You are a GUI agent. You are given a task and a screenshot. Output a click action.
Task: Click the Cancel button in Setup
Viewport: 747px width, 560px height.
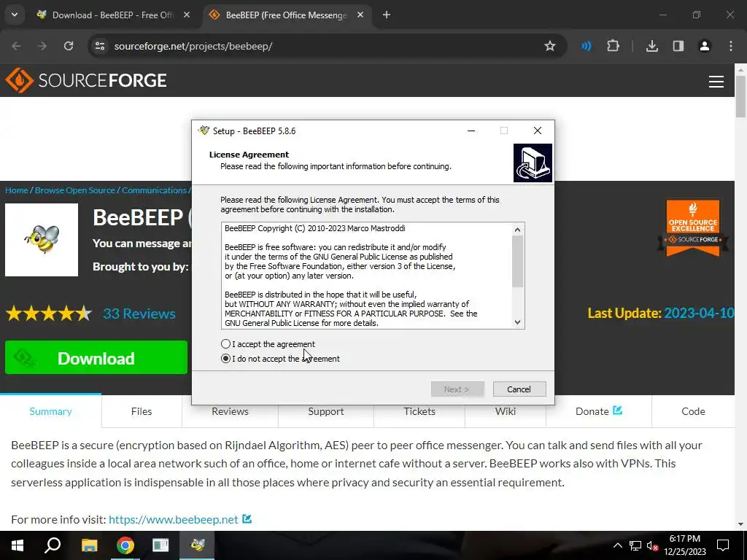519,389
